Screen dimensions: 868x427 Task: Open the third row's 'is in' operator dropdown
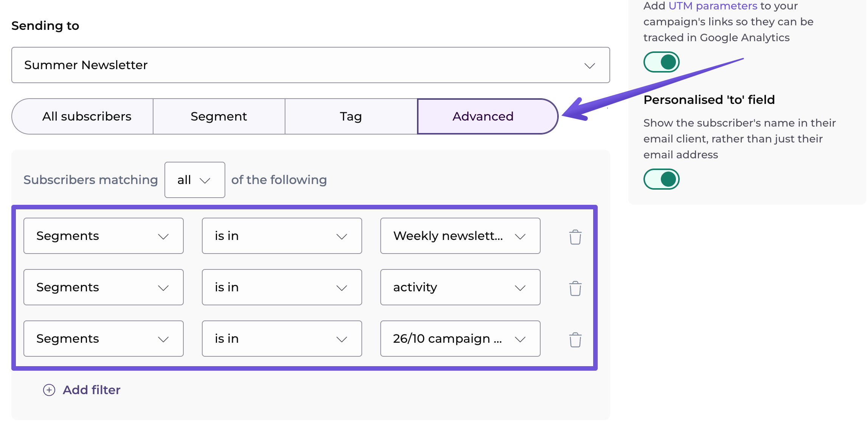(x=282, y=339)
